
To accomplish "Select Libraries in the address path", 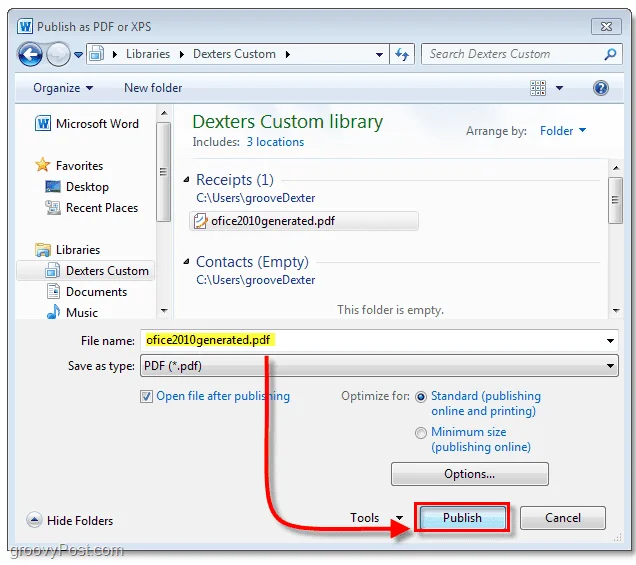I will pyautogui.click(x=148, y=54).
